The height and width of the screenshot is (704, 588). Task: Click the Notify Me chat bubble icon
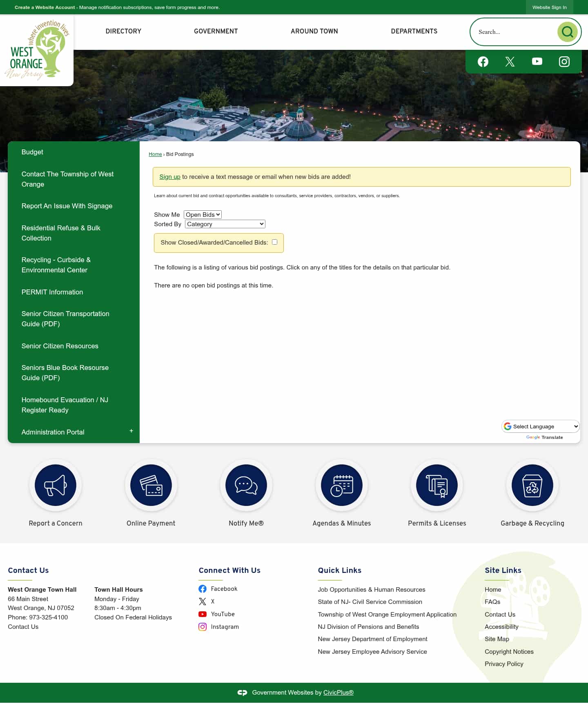point(246,485)
